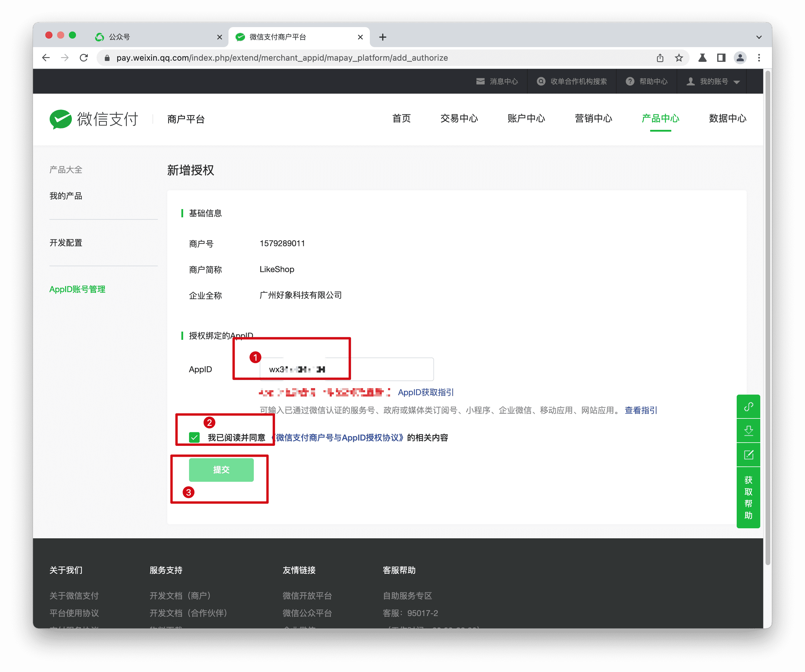
Task: Click the 提交 submit button
Action: [x=221, y=470]
